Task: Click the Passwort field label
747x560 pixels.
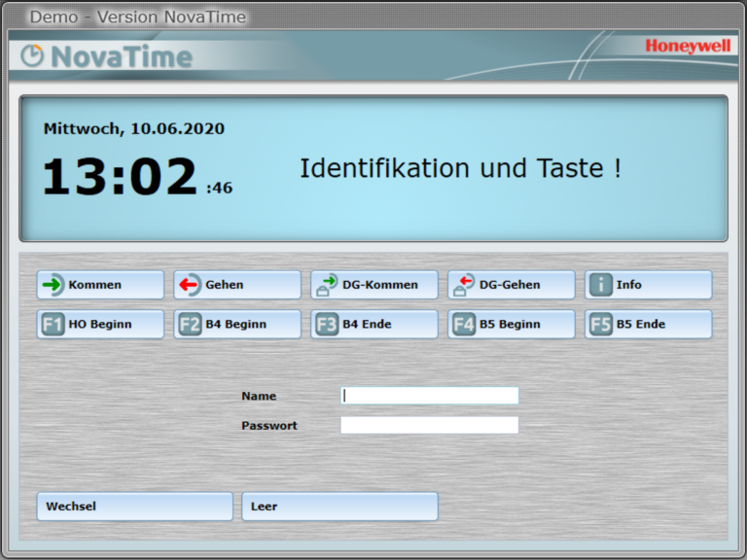Action: [x=269, y=426]
